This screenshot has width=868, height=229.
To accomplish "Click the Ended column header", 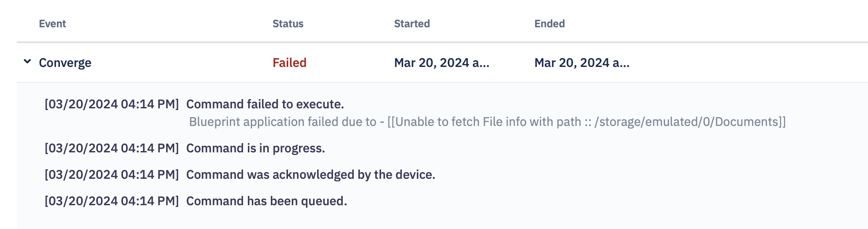I will click(549, 24).
